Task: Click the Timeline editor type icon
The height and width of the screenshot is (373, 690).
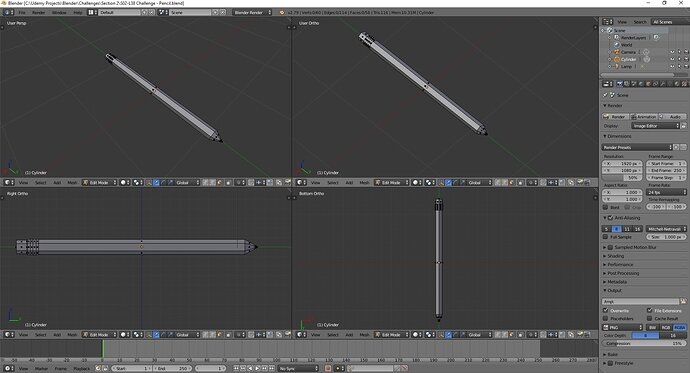Action: 8,369
